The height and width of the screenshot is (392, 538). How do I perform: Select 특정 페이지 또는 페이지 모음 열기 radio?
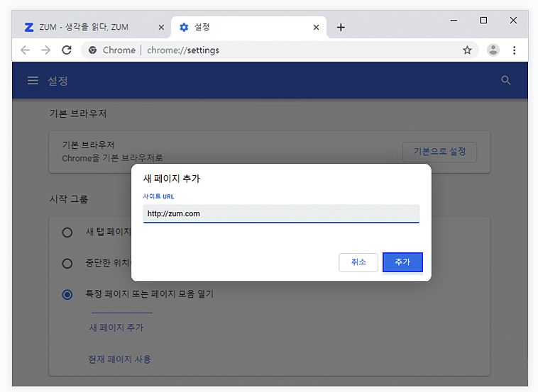pyautogui.click(x=67, y=294)
